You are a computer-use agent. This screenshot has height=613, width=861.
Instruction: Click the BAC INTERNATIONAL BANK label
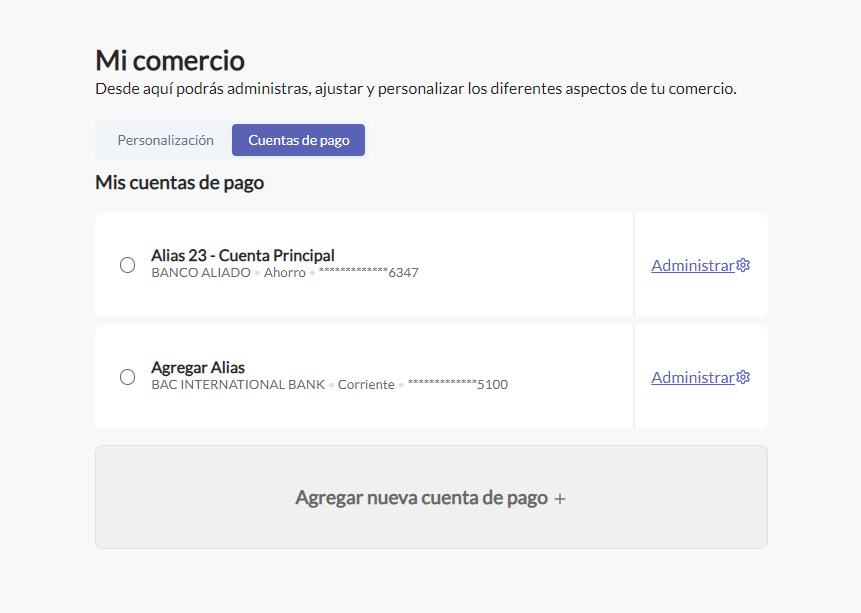point(238,383)
